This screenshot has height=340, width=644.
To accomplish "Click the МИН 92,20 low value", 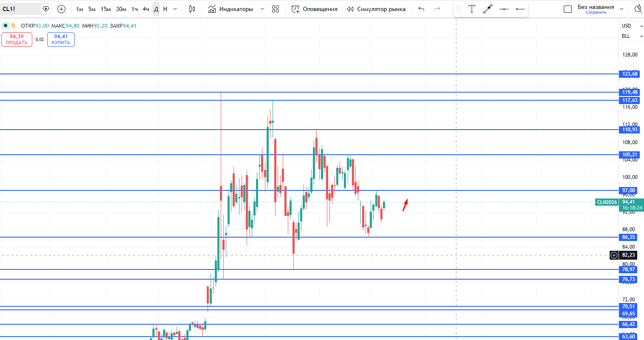I will click(95, 25).
